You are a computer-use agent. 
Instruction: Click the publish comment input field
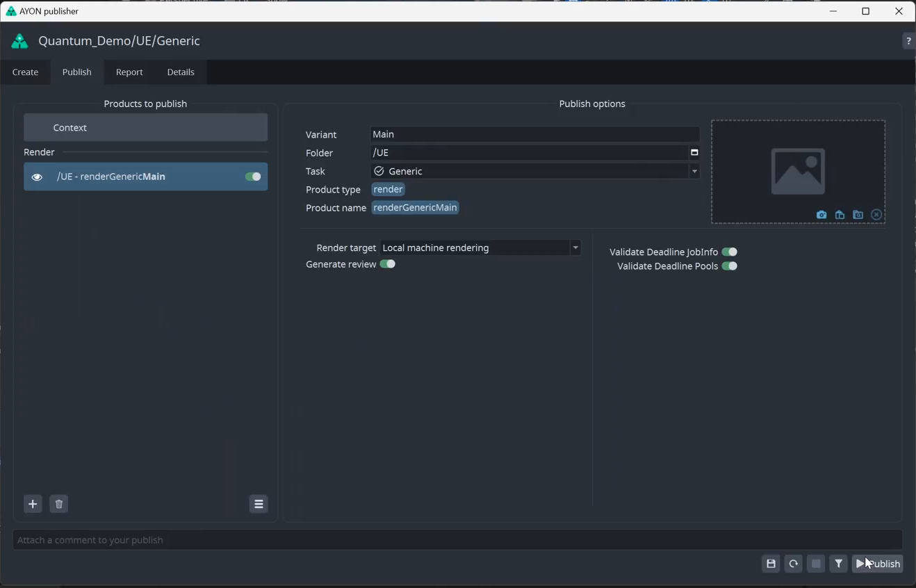pyautogui.click(x=457, y=540)
